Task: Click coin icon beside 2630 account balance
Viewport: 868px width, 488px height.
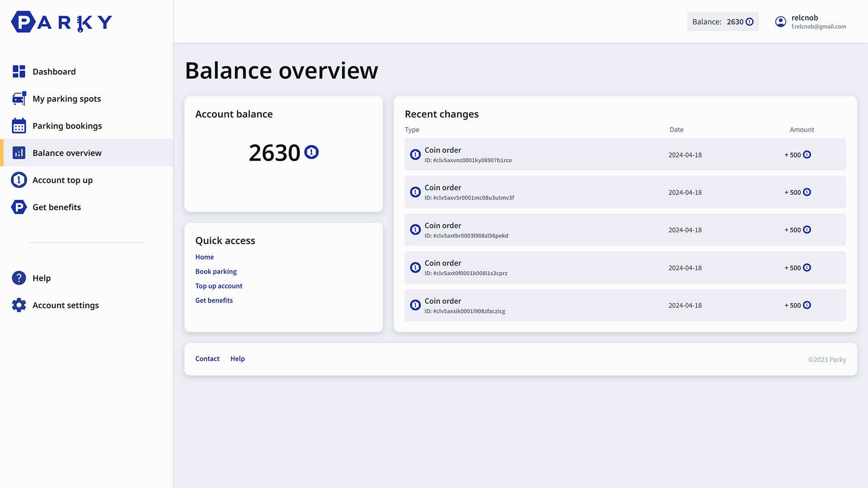Action: pyautogui.click(x=311, y=152)
